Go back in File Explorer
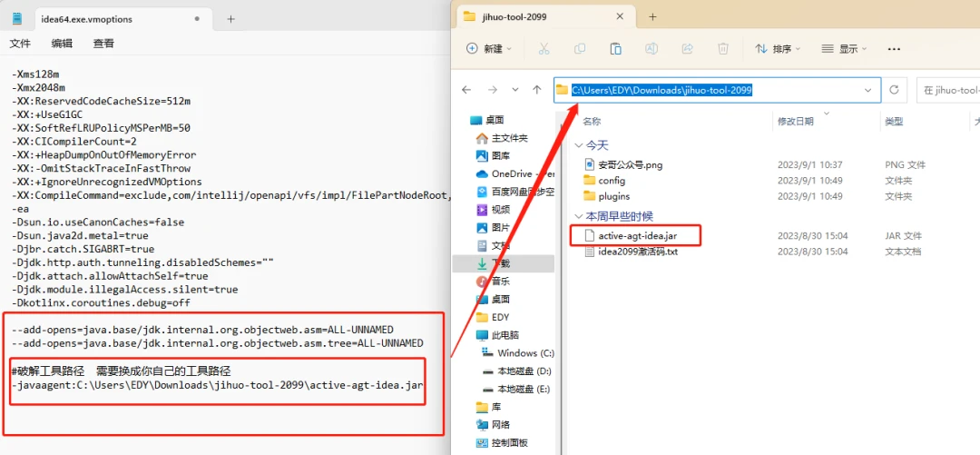This screenshot has height=455, width=980. point(466,90)
